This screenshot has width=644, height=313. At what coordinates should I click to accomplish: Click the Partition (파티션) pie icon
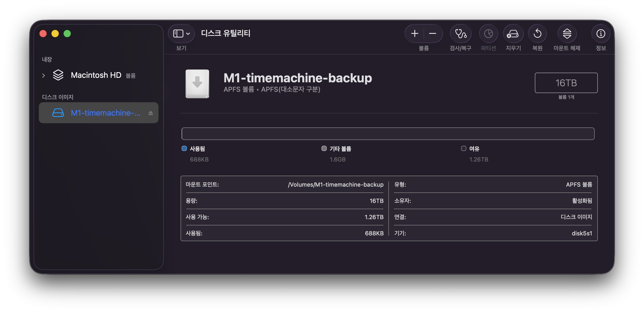coord(488,34)
